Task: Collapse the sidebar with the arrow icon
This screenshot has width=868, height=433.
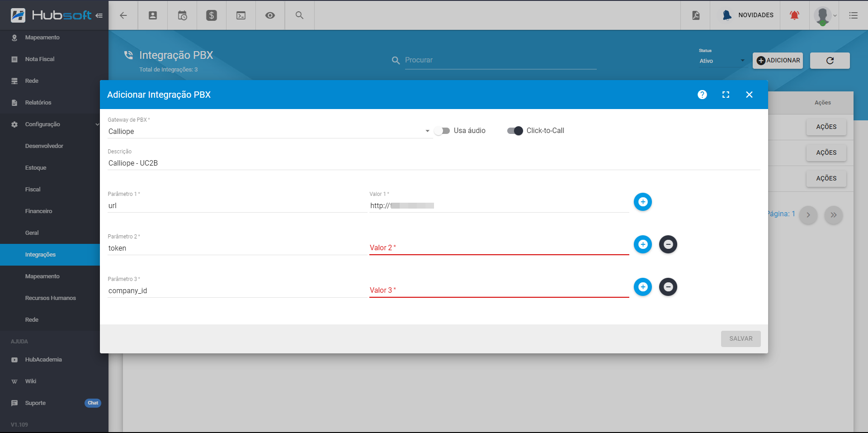Action: (99, 15)
